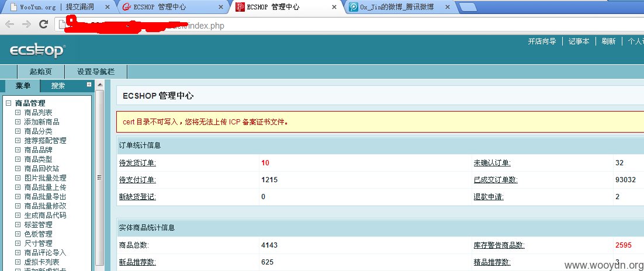
Task: Open the 起始页 navigation tab
Action: pyautogui.click(x=41, y=71)
